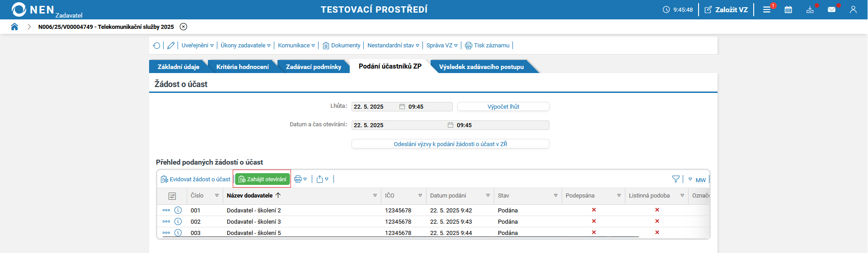Open Datum a čas otevírání calendar icon
868x253 pixels.
pos(450,125)
